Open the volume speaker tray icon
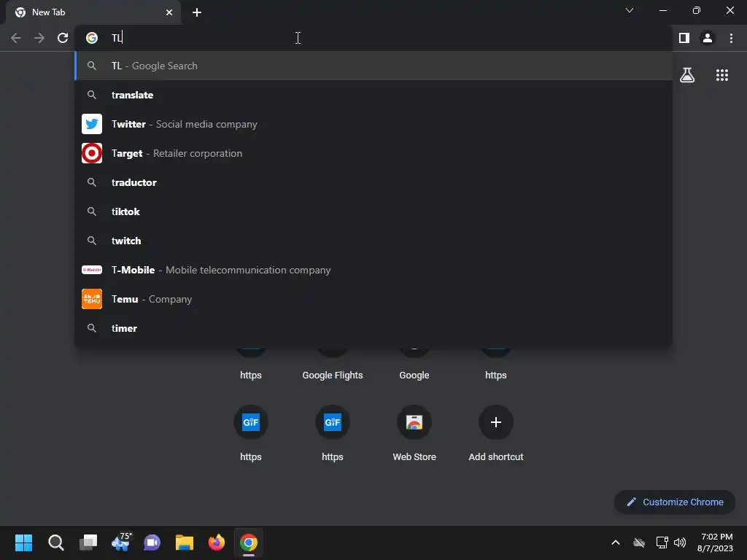747x560 pixels. [x=680, y=542]
